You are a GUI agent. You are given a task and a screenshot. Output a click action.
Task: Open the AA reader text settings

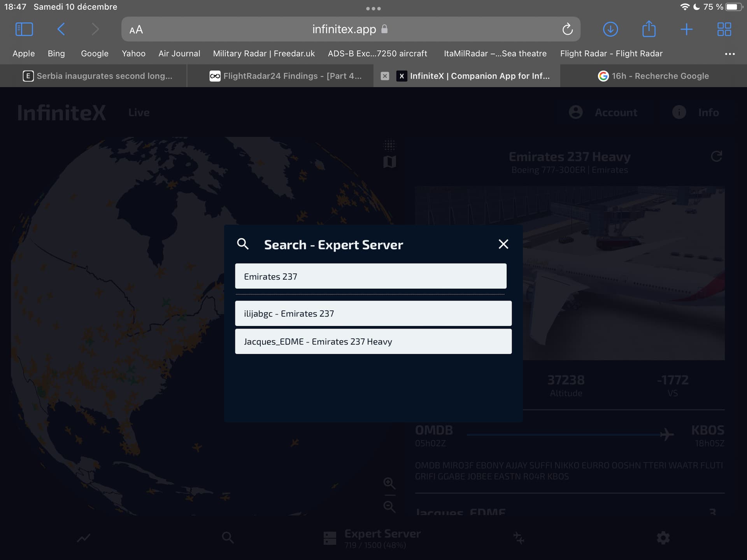[136, 30]
